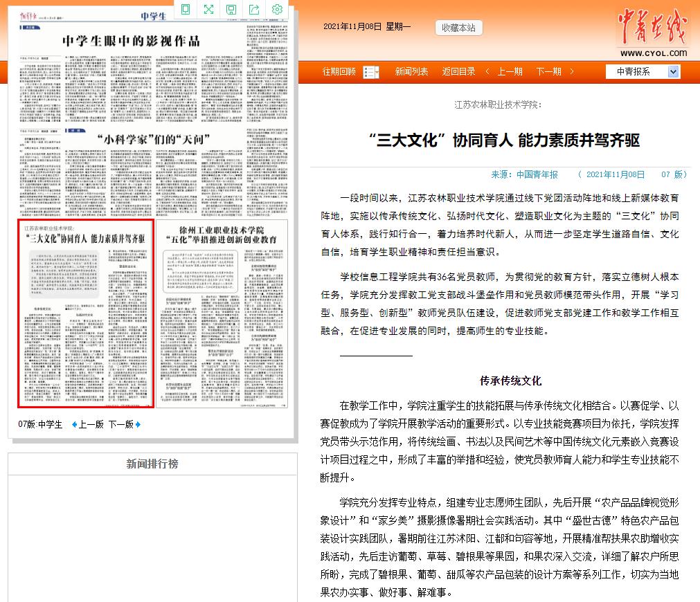The image size is (700, 602).
Task: Click the fullscreen expand arrows icon
Action: [208, 10]
